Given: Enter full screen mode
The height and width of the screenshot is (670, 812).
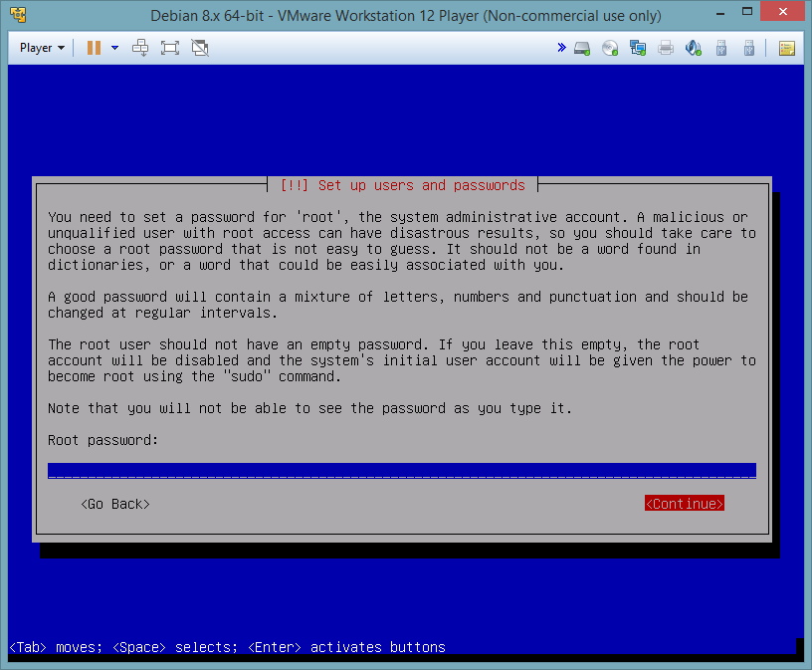Looking at the screenshot, I should [170, 48].
